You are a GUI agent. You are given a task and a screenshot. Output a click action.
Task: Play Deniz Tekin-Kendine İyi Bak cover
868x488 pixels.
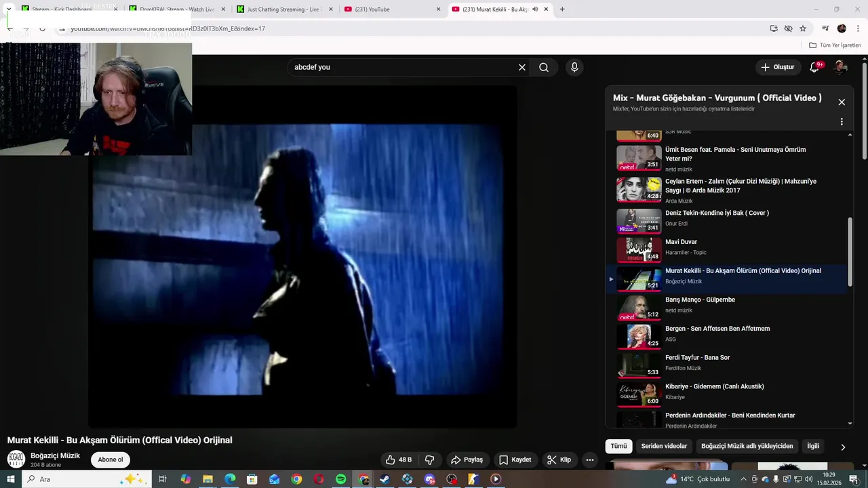click(x=726, y=221)
